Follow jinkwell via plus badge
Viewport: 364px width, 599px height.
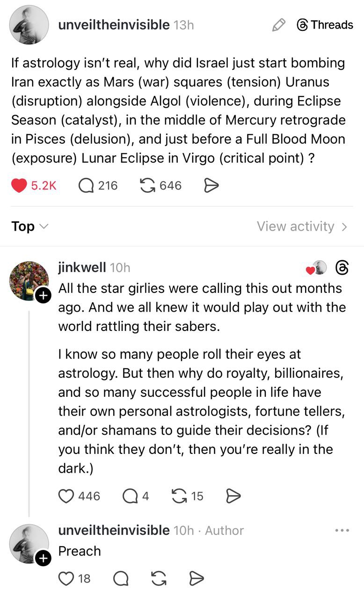click(x=43, y=295)
